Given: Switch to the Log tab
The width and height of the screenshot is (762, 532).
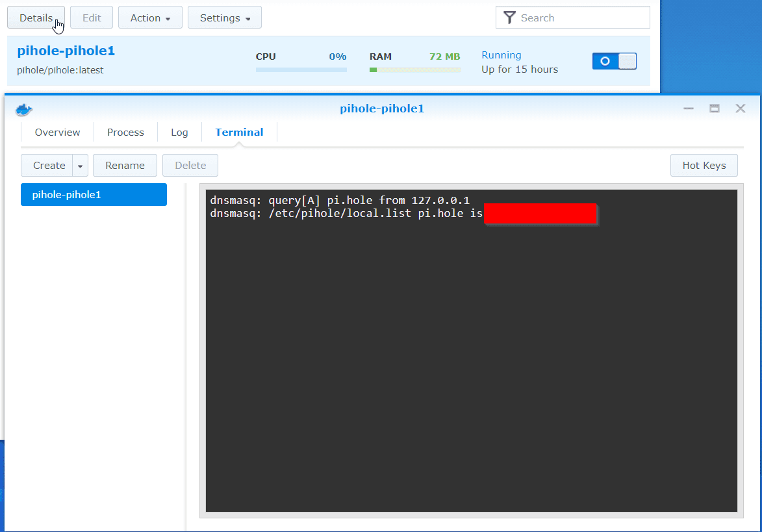Looking at the screenshot, I should [x=179, y=132].
